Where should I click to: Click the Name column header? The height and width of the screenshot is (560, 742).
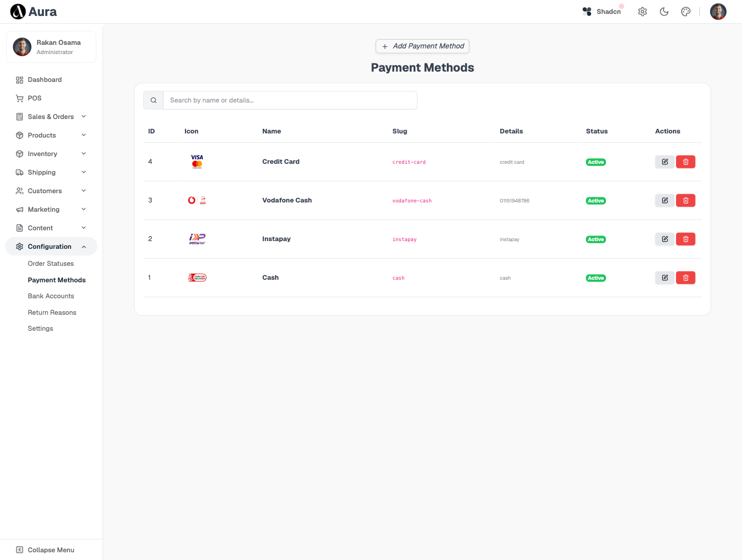(272, 131)
